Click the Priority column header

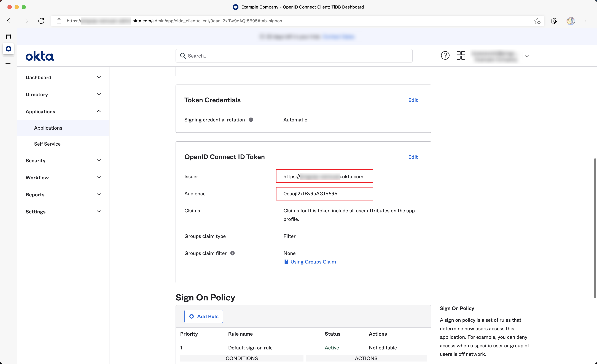(x=189, y=334)
